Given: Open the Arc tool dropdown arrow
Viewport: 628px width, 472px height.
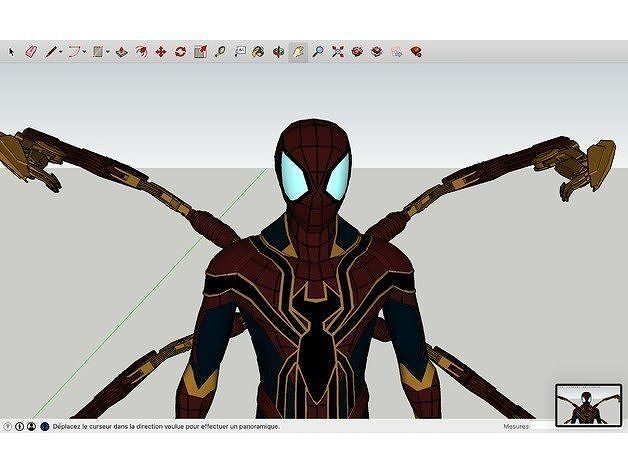Looking at the screenshot, I should pos(85,52).
